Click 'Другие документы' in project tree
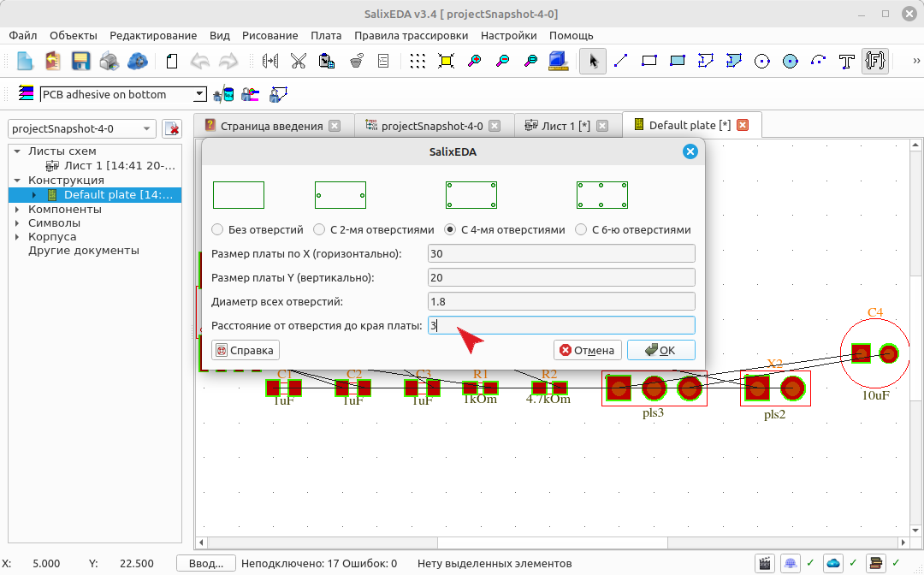Image resolution: width=924 pixels, height=575 pixels. pyautogui.click(x=84, y=251)
